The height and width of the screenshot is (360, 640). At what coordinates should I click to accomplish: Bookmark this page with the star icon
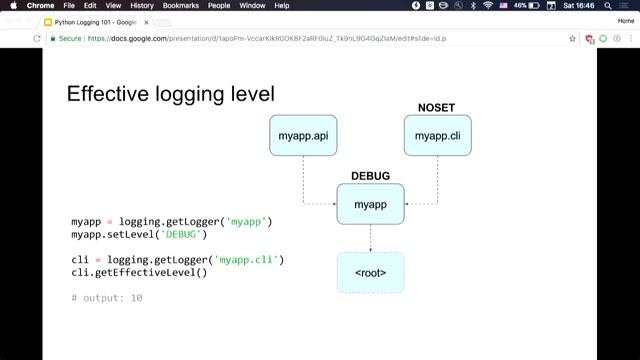(x=572, y=38)
